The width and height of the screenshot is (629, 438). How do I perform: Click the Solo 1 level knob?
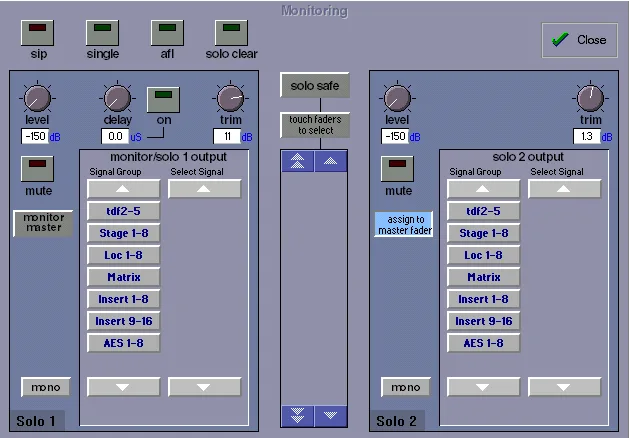(x=37, y=98)
